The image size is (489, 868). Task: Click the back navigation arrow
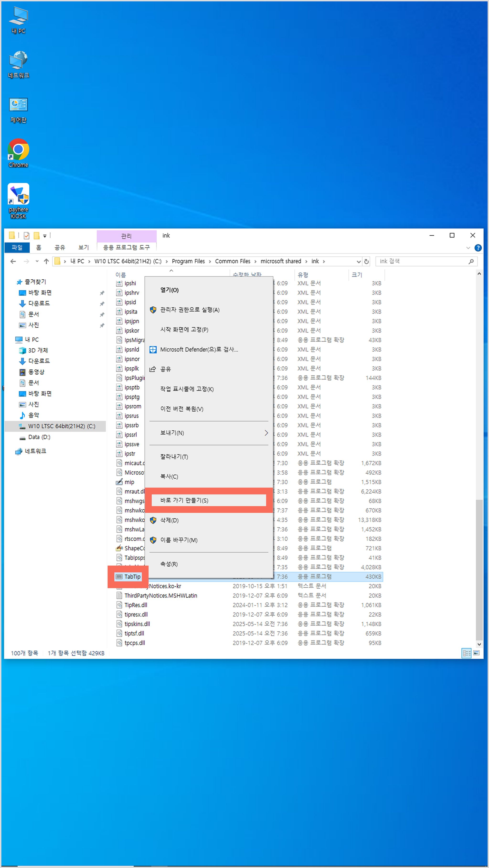tap(13, 261)
